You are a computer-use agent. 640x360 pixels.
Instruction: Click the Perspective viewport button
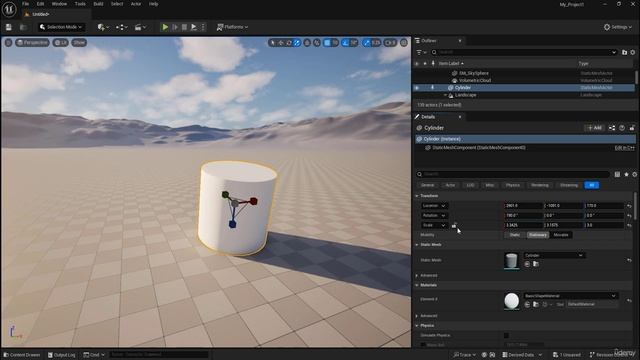coord(32,42)
